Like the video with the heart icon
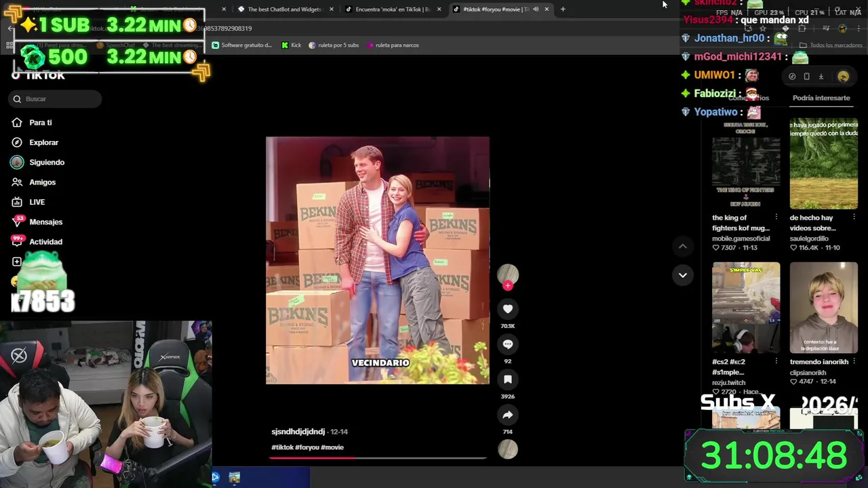The image size is (868, 488). [507, 309]
